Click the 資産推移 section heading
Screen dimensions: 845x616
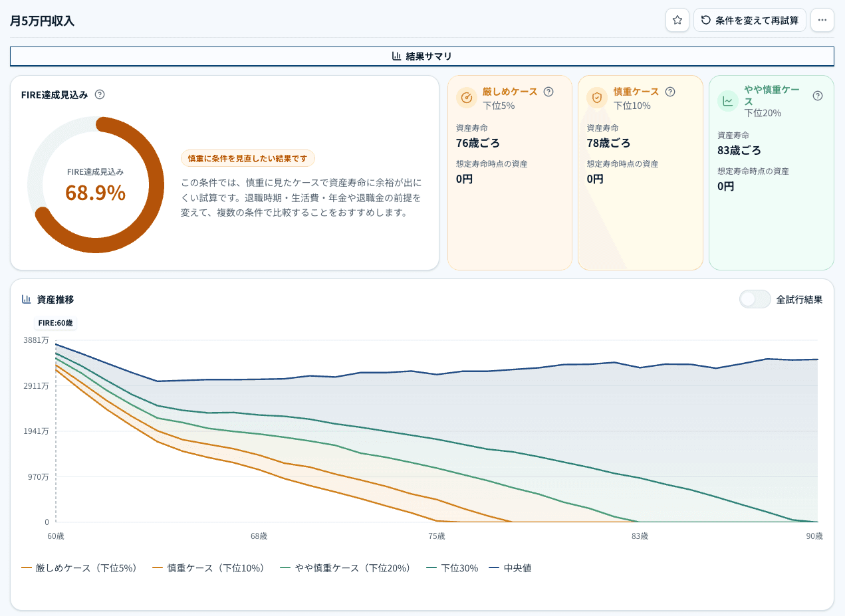click(56, 300)
